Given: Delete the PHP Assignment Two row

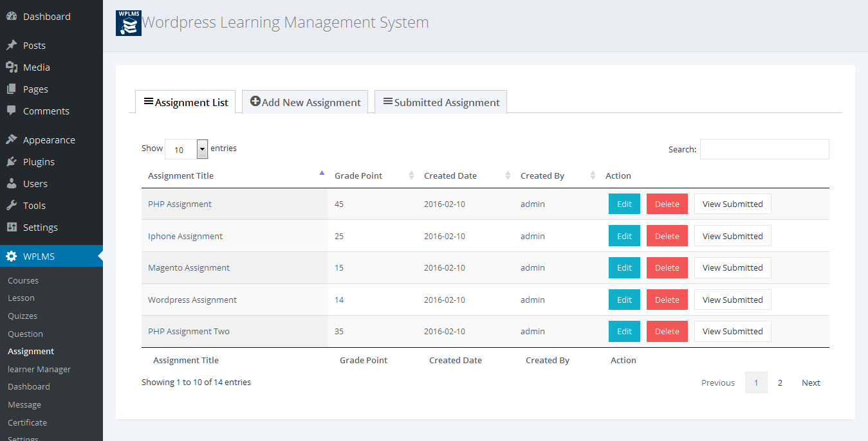Looking at the screenshot, I should point(667,331).
